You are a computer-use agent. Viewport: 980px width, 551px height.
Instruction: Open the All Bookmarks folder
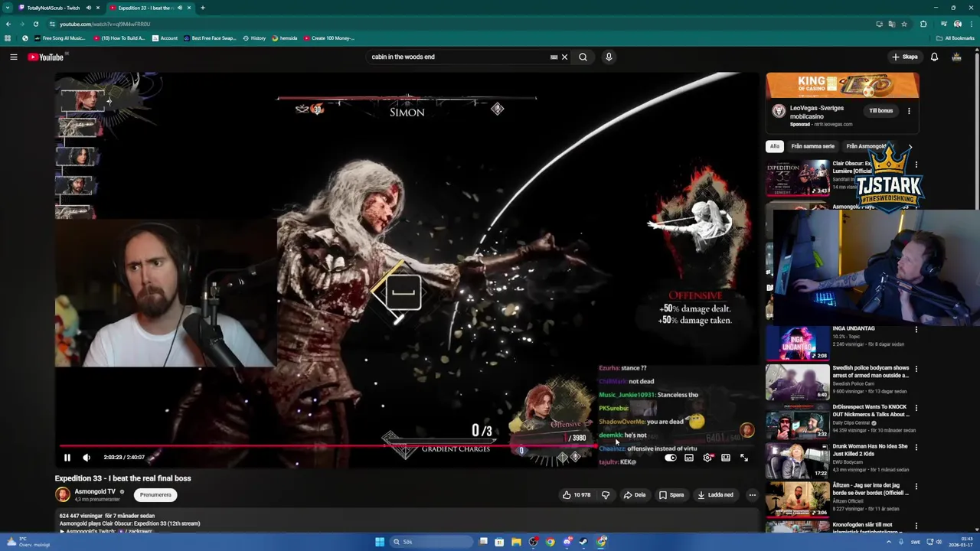click(955, 38)
